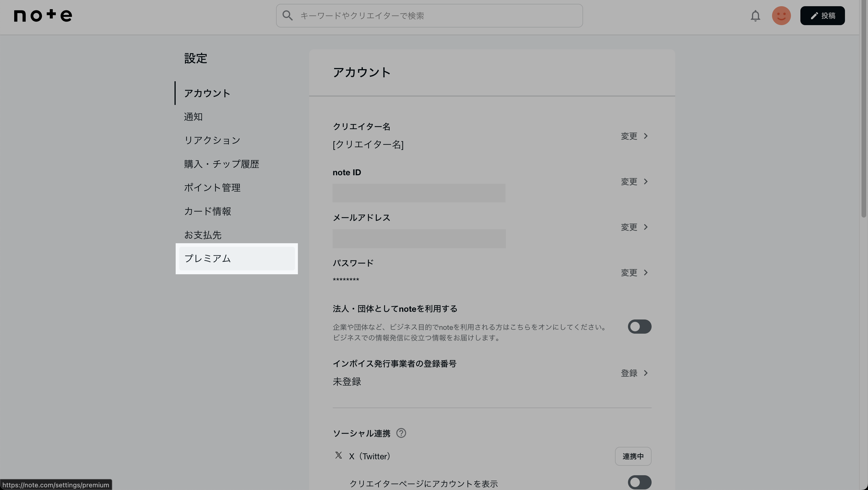Toggle the 法人・団体としてnoteを利用する switch
This screenshot has width=868, height=490.
pos(639,327)
